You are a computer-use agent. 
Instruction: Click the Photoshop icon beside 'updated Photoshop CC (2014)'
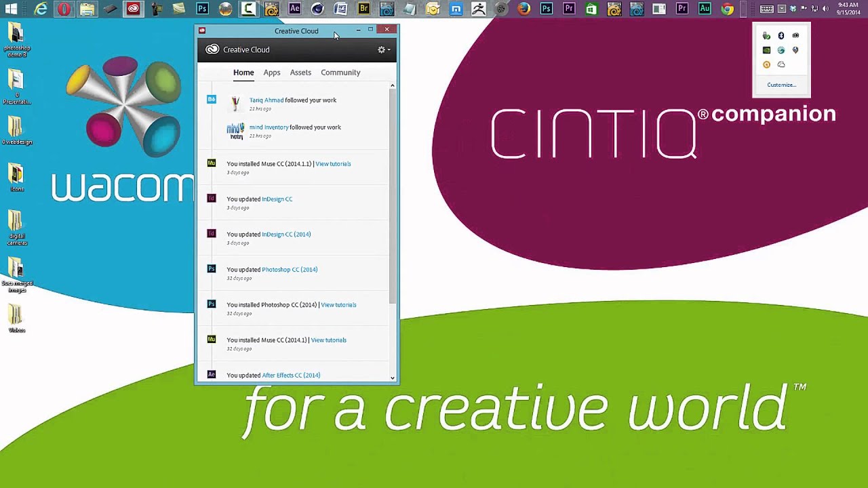(212, 269)
